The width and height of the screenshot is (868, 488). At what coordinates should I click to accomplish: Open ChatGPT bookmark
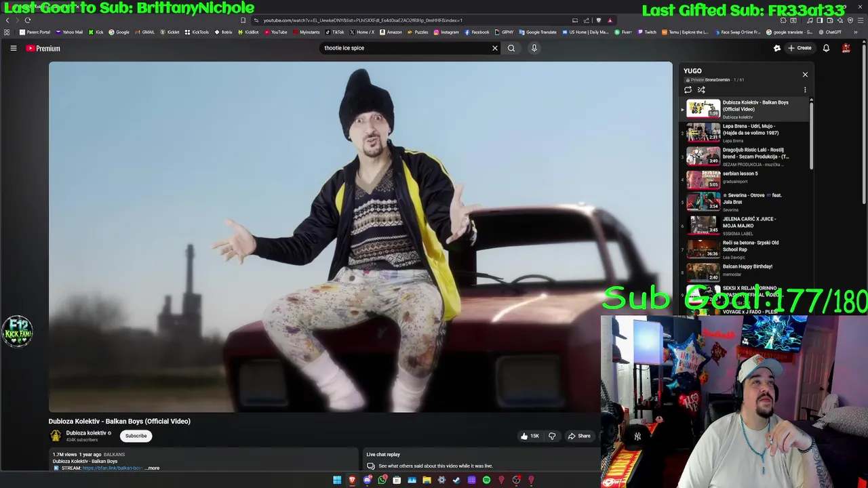[x=830, y=32]
